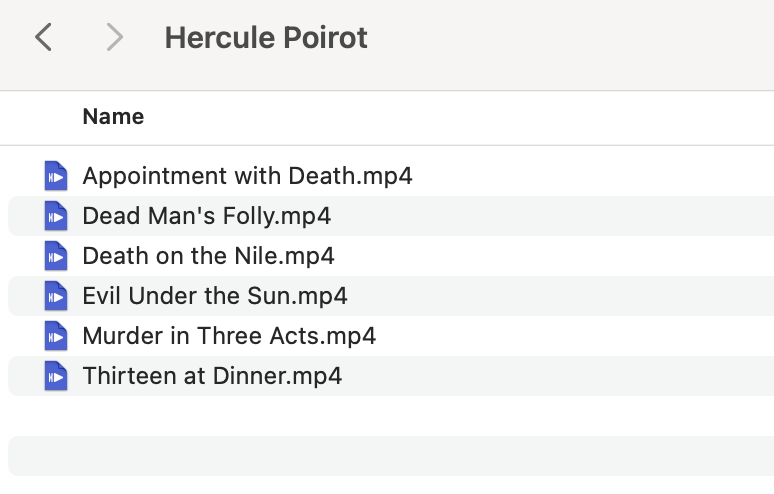Select the file named Appointment with Death.mp4
Image resolution: width=774 pixels, height=494 pixels.
click(x=247, y=176)
